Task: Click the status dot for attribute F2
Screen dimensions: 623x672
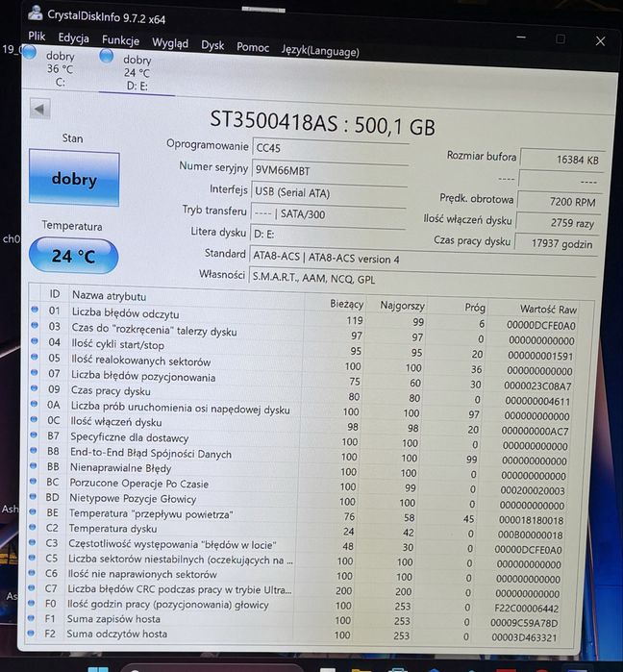Action: click(31, 633)
